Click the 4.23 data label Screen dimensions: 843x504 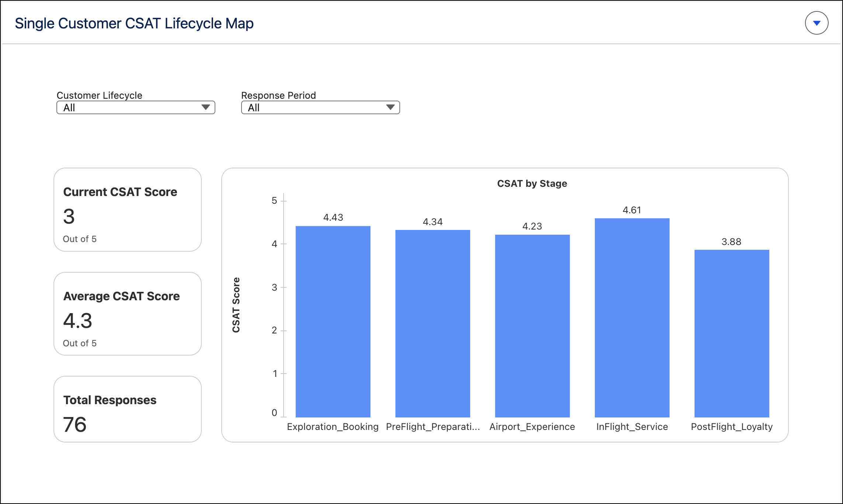click(532, 226)
